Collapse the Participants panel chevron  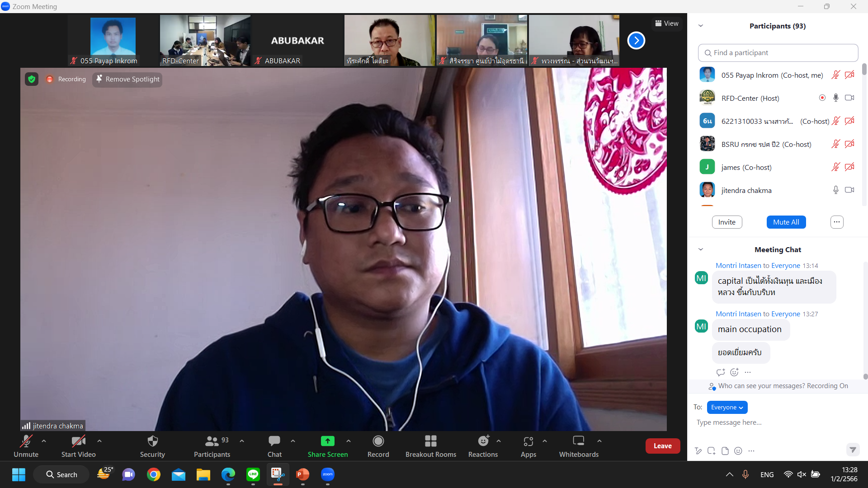click(x=701, y=26)
